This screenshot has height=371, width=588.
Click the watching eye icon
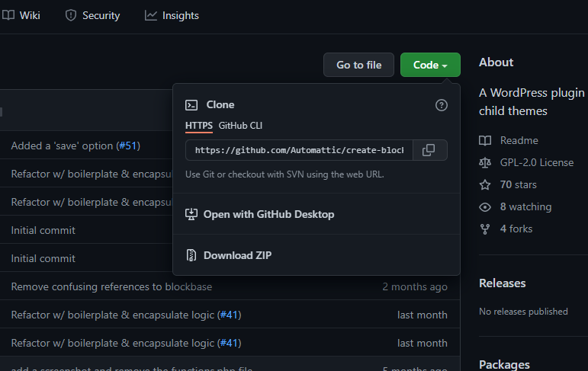pos(485,207)
